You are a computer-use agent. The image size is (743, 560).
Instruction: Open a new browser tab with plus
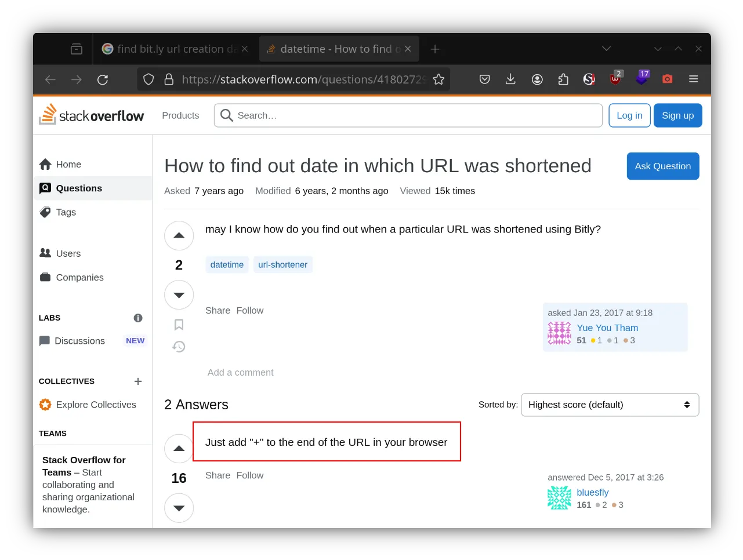pos(435,49)
